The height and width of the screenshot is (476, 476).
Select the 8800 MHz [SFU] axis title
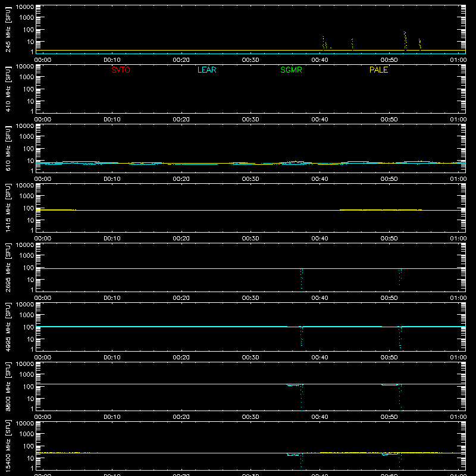pyautogui.click(x=8, y=387)
